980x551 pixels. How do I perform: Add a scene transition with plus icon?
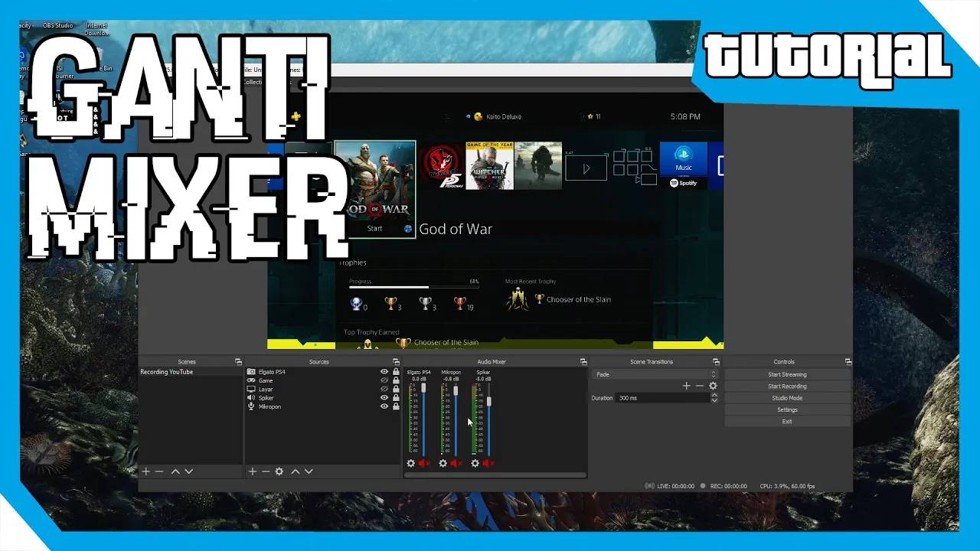[x=687, y=386]
